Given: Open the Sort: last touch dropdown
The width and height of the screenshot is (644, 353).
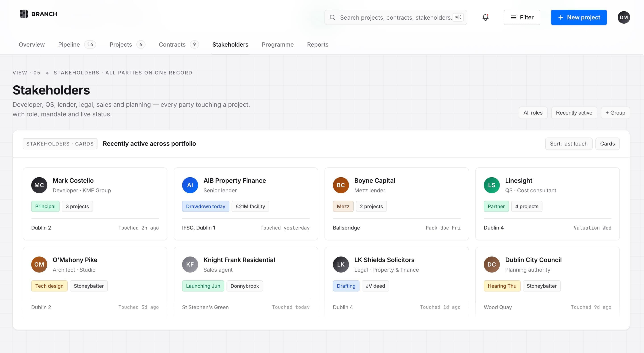Looking at the screenshot, I should (x=569, y=144).
